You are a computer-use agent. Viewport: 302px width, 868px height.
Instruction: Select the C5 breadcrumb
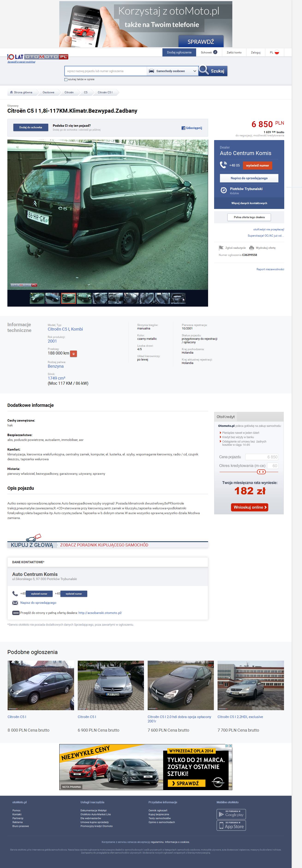(x=86, y=92)
